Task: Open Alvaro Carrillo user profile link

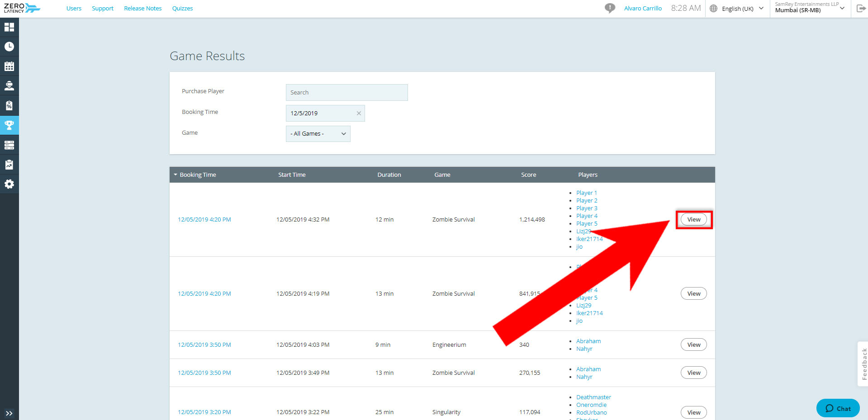Action: coord(643,8)
